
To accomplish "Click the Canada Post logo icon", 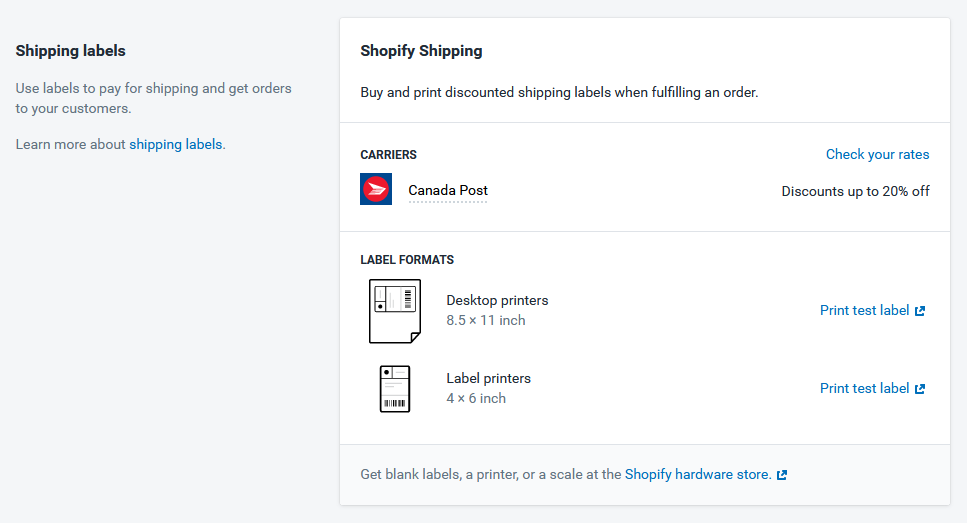I will coord(376,189).
